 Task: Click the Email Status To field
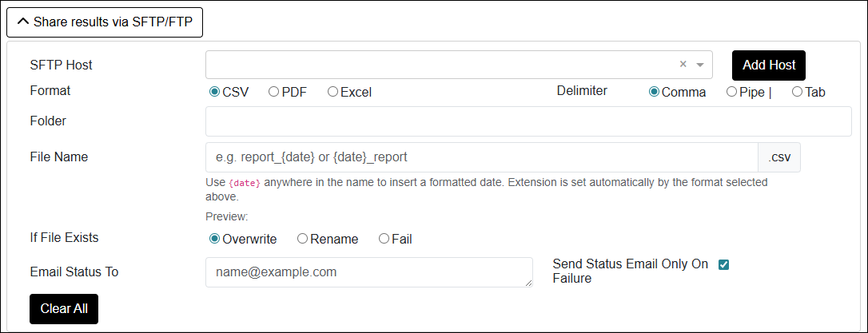pyautogui.click(x=368, y=272)
